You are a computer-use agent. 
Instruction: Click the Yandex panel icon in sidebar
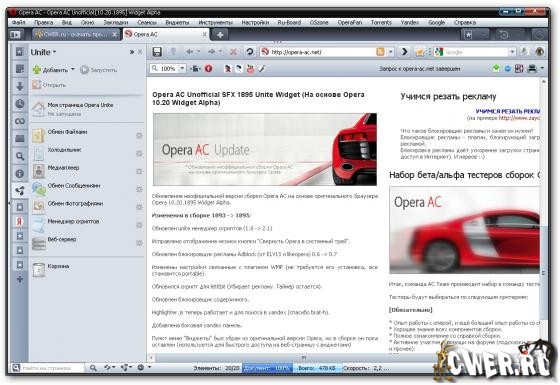click(x=20, y=221)
